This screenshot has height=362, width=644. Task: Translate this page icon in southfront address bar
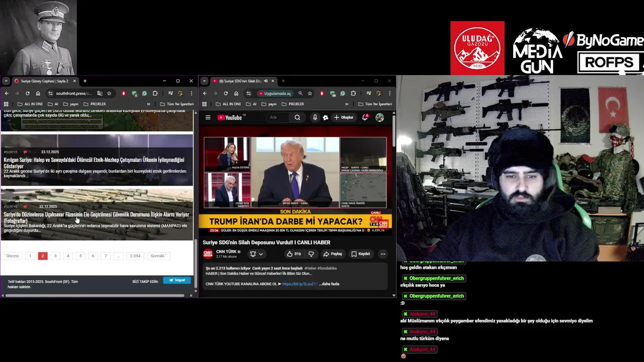click(100, 94)
